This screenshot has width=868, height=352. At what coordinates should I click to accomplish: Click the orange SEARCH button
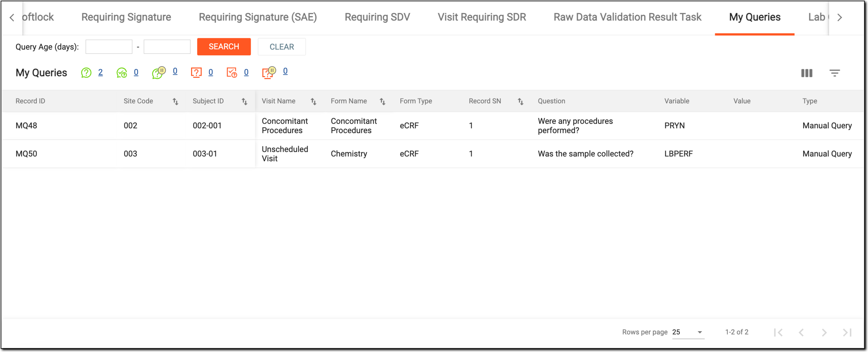click(x=224, y=47)
